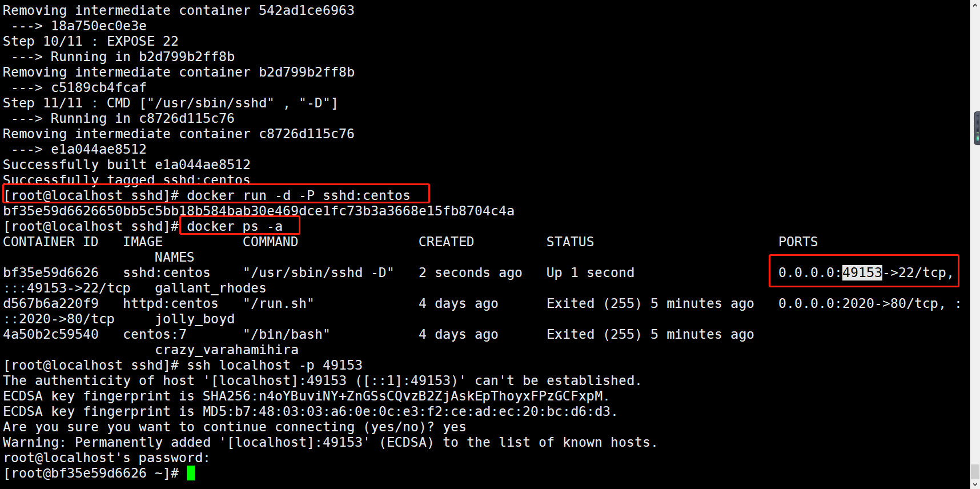Click the 'IMAGE' column header
The width and height of the screenshot is (980, 489).
point(143,242)
